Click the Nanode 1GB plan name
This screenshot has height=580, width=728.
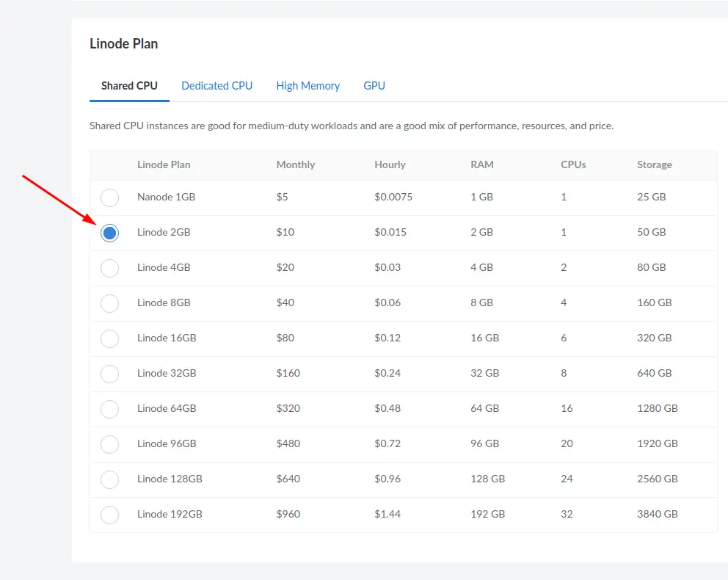[166, 197]
